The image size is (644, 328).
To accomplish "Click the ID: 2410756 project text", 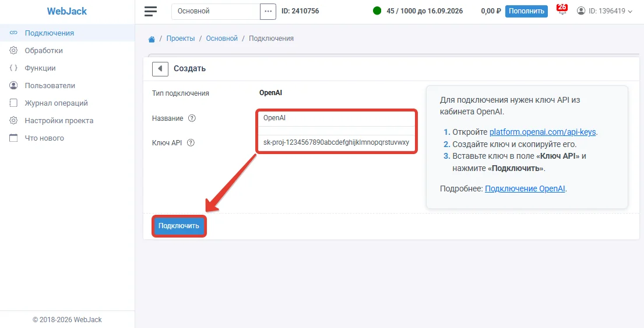I will [300, 11].
